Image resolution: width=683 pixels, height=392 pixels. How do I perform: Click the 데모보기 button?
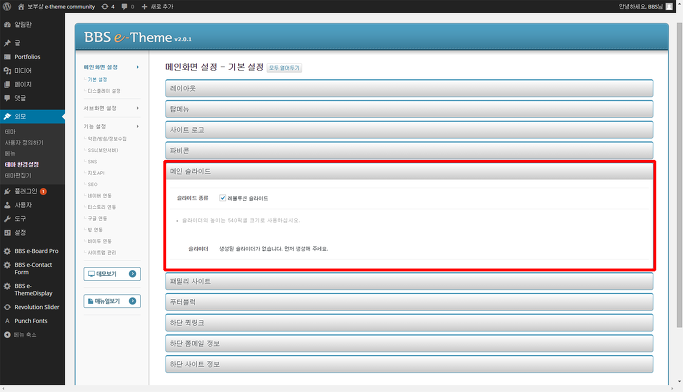[112, 274]
